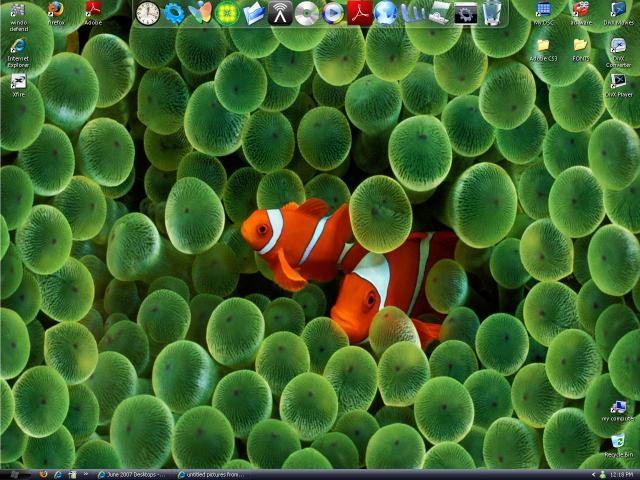Launch Windows Media Player from the dock
This screenshot has height=480, width=640.
pyautogui.click(x=333, y=13)
